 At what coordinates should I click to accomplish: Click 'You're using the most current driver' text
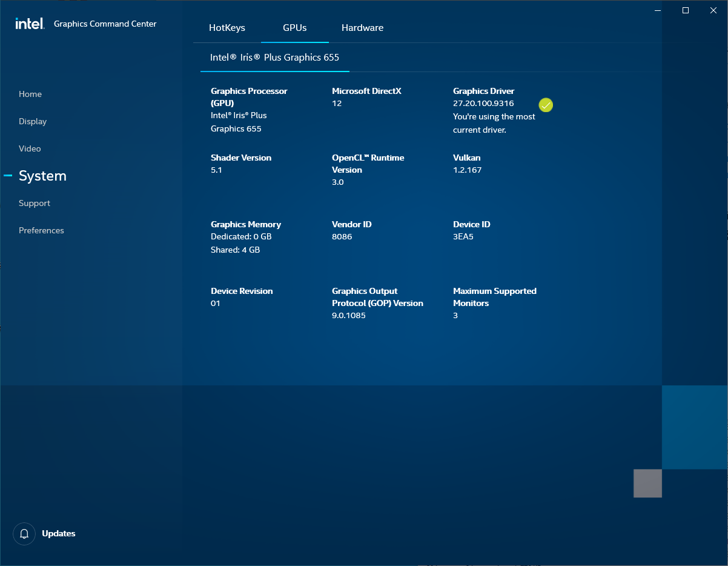pos(494,123)
